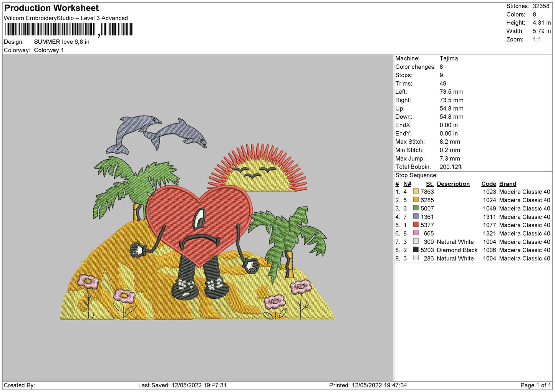The width and height of the screenshot is (555, 392).
Task: Click the Diamond Black 1006 color swatch
Action: pos(416,250)
